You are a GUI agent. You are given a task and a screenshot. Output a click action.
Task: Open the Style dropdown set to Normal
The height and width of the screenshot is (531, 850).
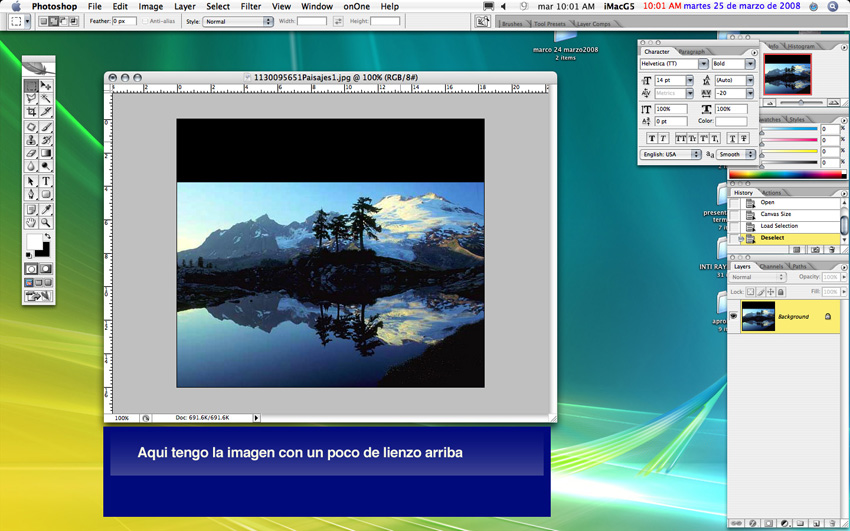pyautogui.click(x=238, y=21)
